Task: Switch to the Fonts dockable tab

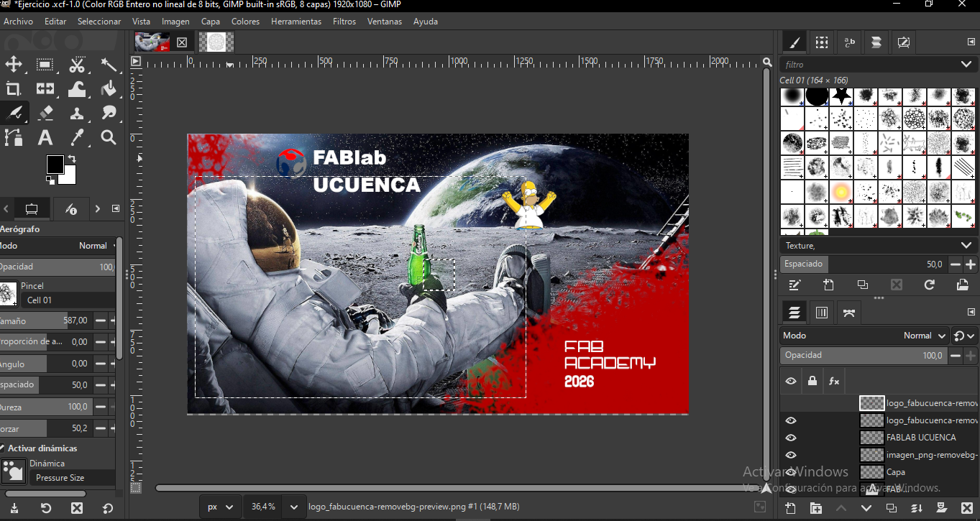Action: pos(849,43)
